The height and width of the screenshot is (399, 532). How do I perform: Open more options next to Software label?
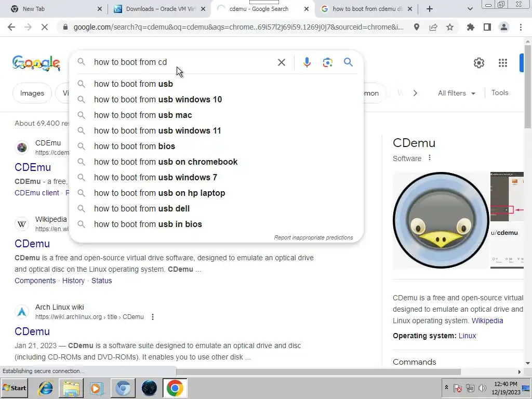[x=430, y=158]
